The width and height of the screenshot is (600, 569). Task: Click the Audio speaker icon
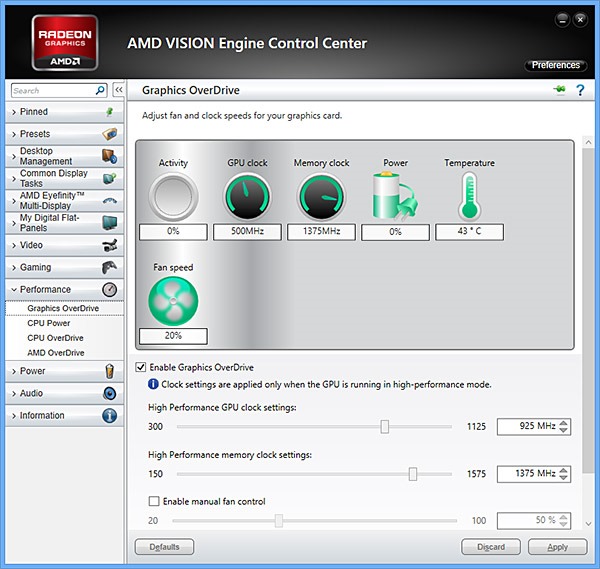[x=110, y=394]
